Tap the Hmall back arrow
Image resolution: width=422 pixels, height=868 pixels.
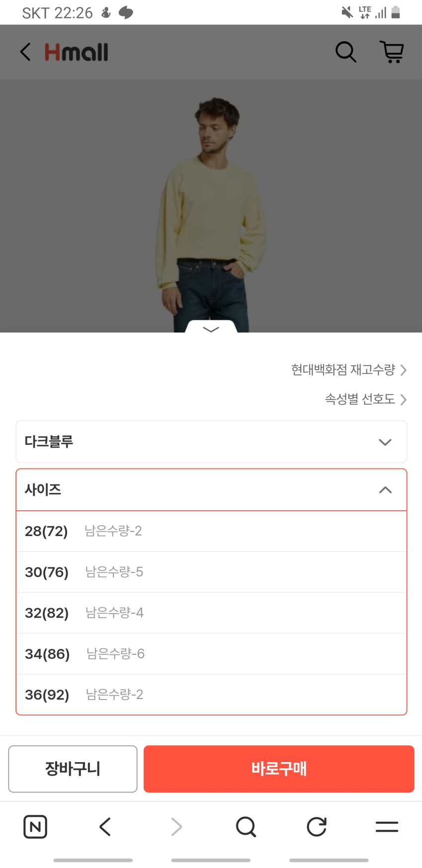click(25, 52)
